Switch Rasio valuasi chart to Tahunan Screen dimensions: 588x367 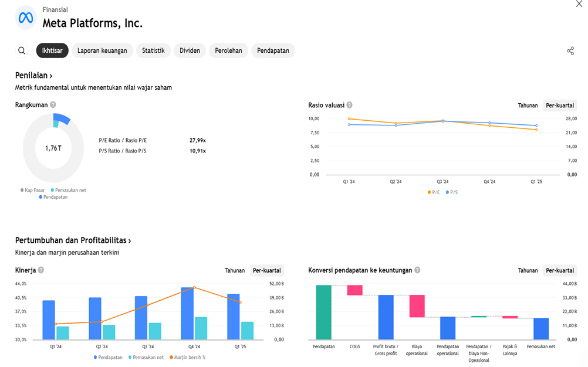click(528, 105)
